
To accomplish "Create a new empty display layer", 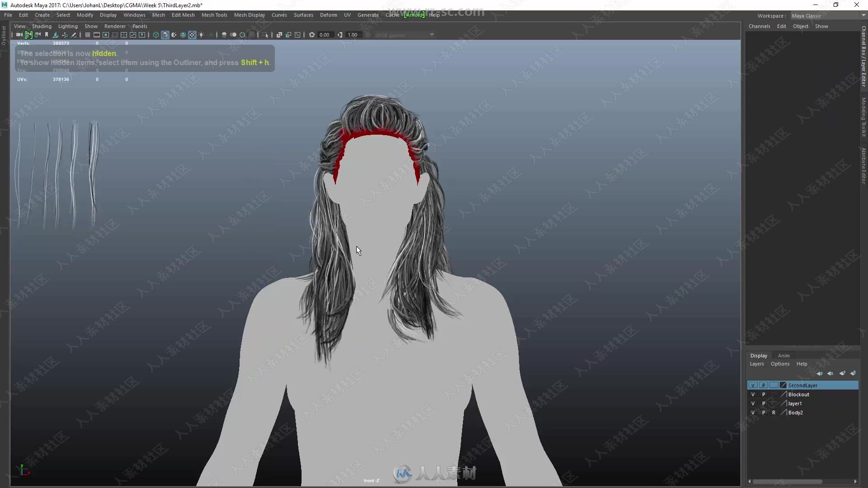I will click(x=842, y=373).
